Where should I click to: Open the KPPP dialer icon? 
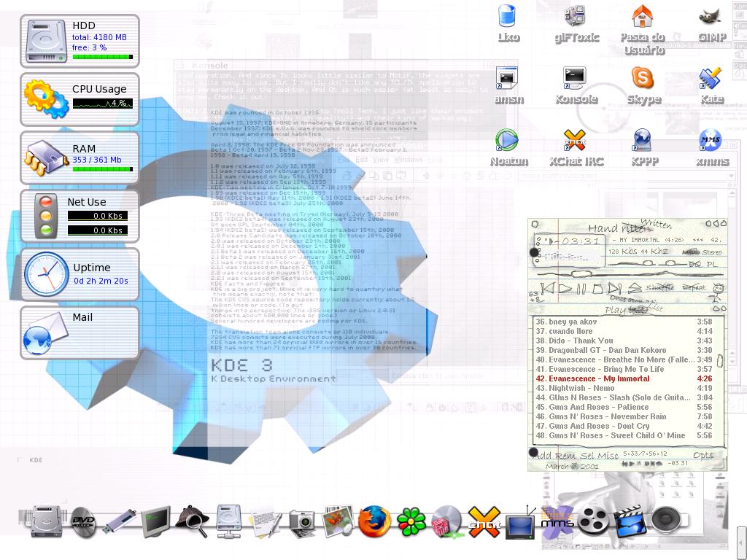(643, 147)
